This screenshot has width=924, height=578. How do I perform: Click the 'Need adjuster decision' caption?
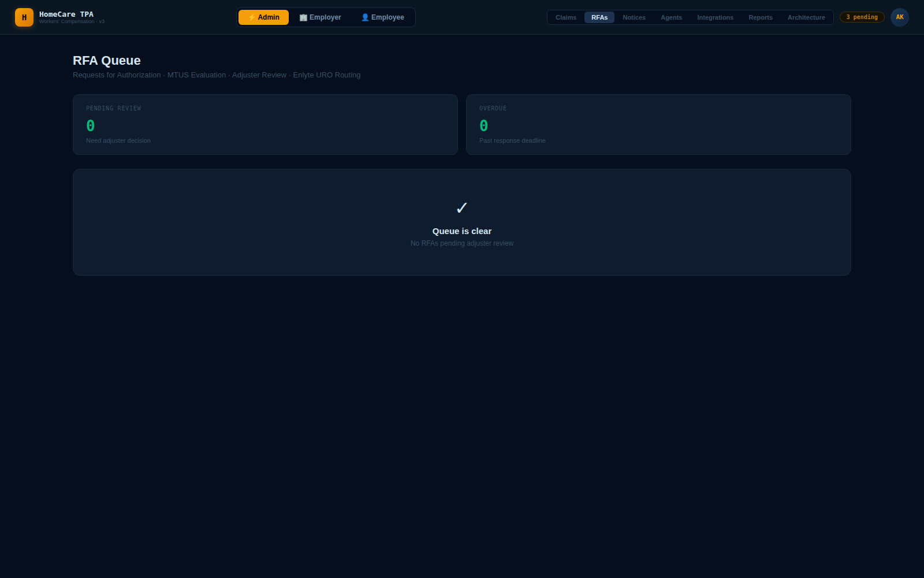pyautogui.click(x=118, y=140)
